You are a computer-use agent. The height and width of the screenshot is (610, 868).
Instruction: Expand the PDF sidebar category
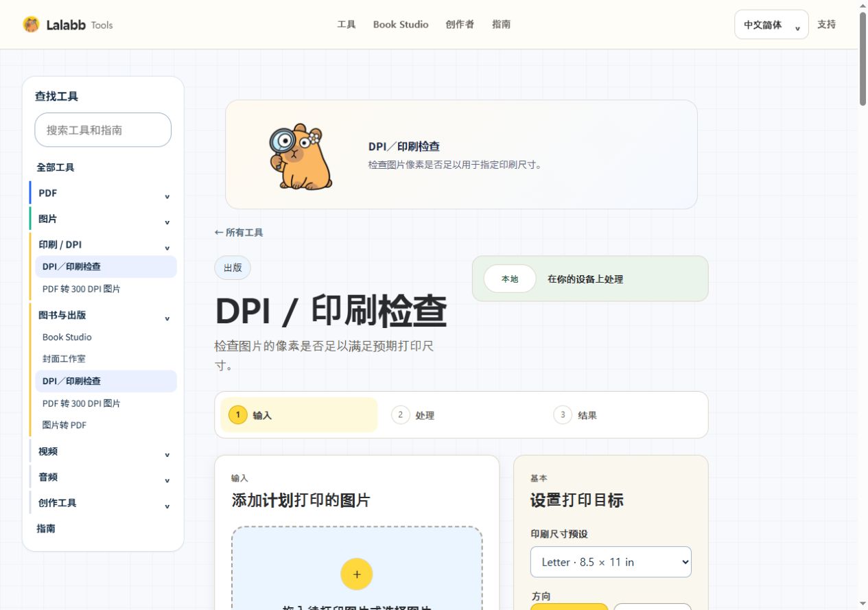coord(104,193)
